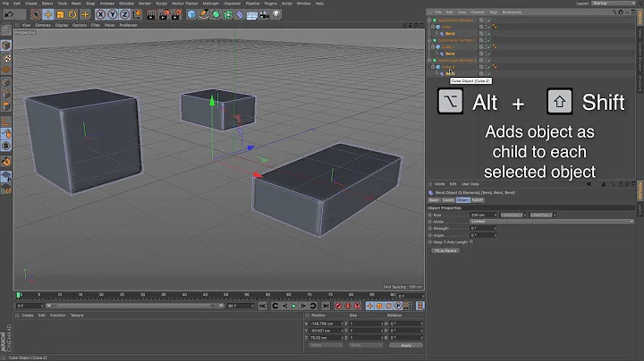Collapse the Cube tree item
Viewport: 644px width, 361px height.
pos(433,27)
